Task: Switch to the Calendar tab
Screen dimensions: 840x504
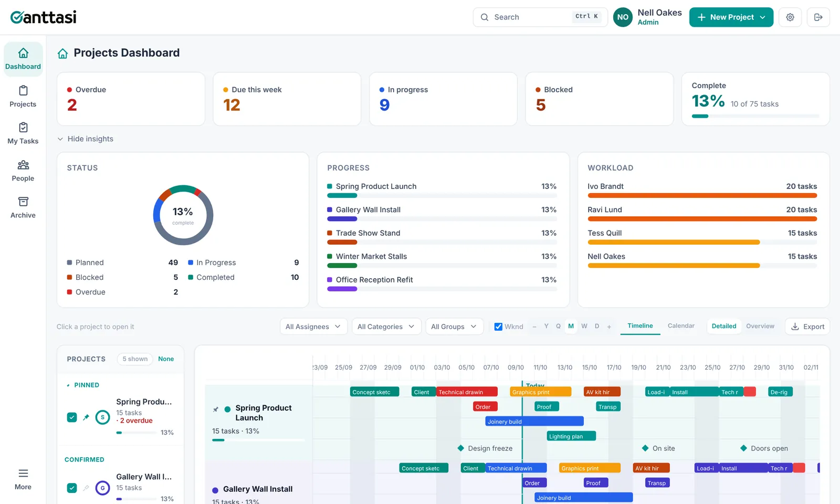Action: tap(681, 326)
